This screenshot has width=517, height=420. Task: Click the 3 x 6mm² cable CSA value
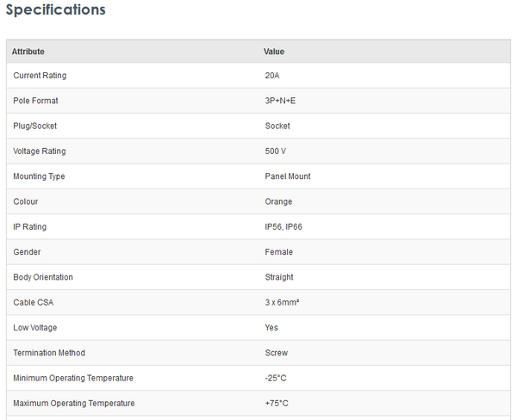(282, 303)
